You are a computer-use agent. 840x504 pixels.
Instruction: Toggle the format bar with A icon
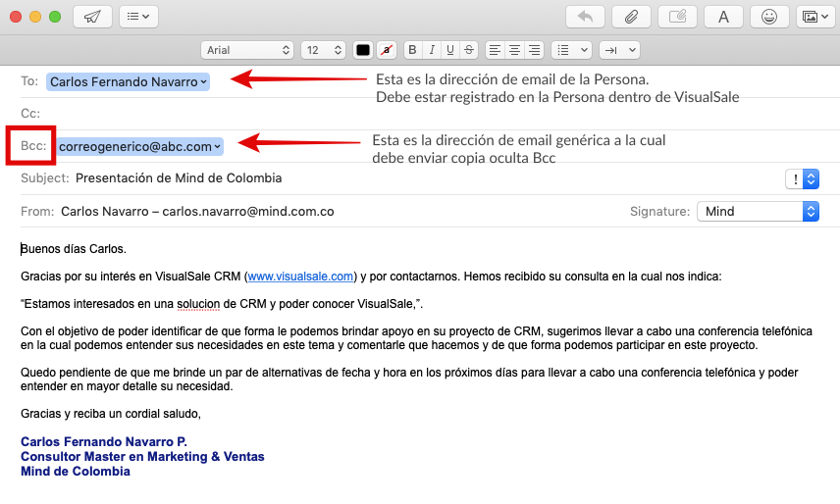(723, 17)
